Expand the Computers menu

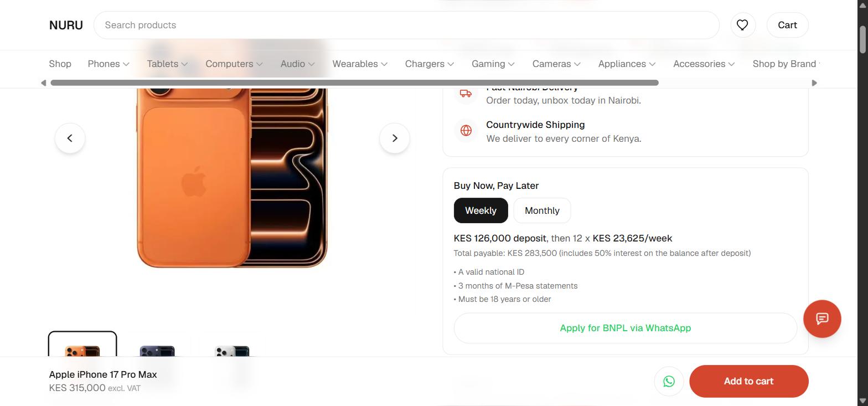tap(234, 64)
